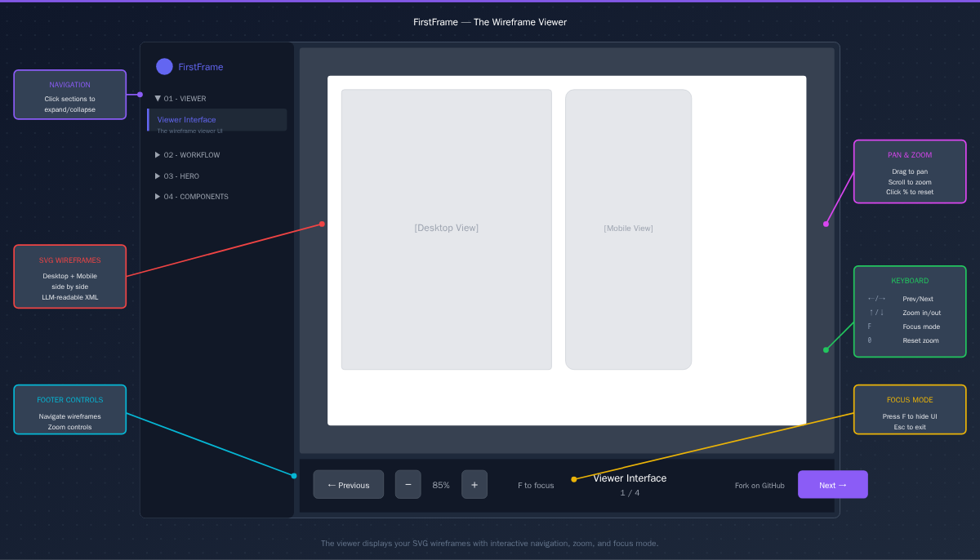Click the Zoom in/out shortcut row

tap(904, 313)
